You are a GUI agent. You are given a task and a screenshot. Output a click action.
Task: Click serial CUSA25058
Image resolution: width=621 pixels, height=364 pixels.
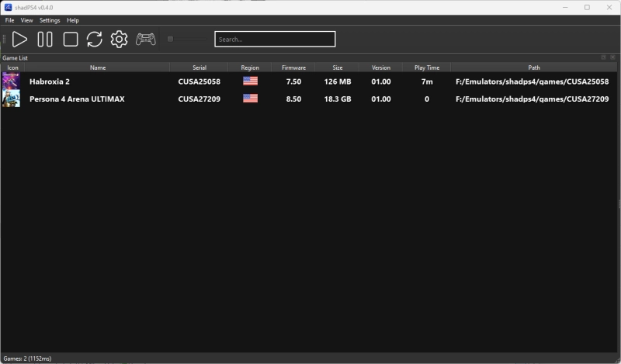tap(199, 81)
